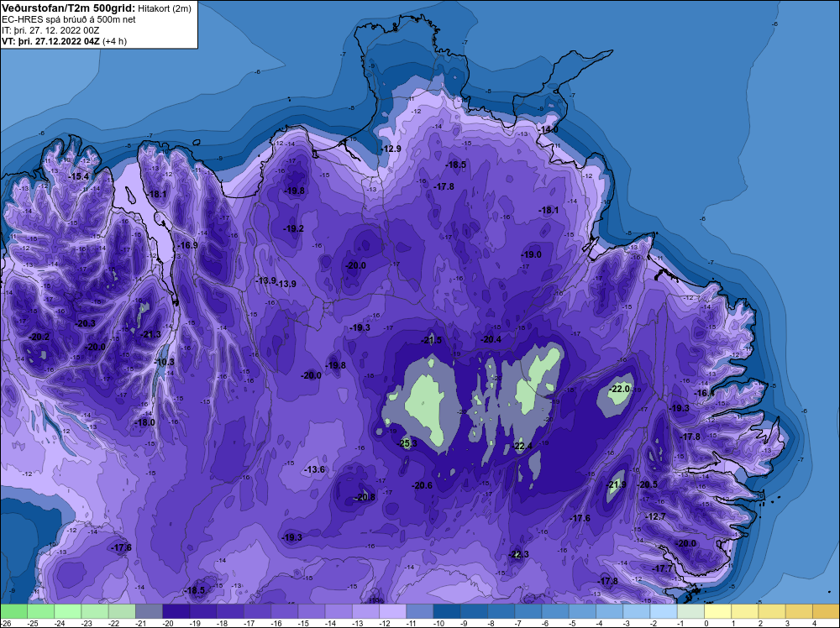Click the -13.6 temperature label

tap(315, 469)
